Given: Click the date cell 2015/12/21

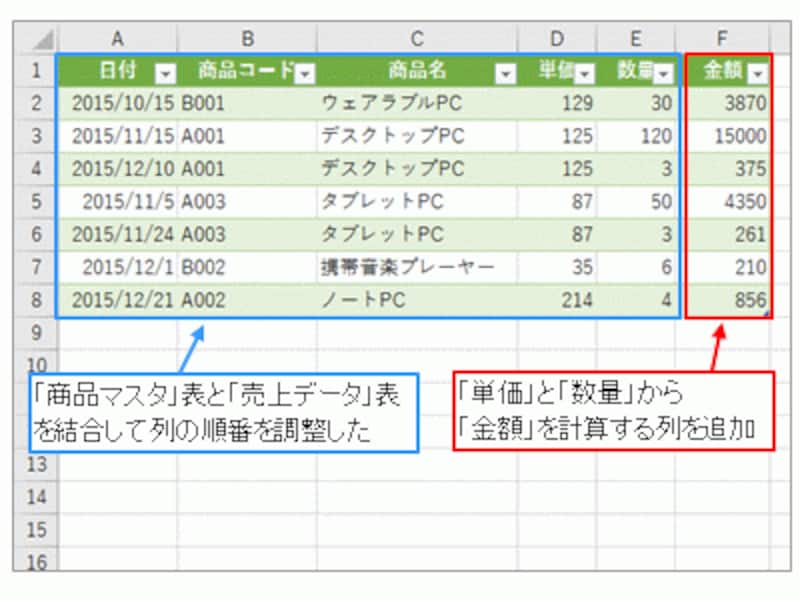Looking at the screenshot, I should 118,300.
